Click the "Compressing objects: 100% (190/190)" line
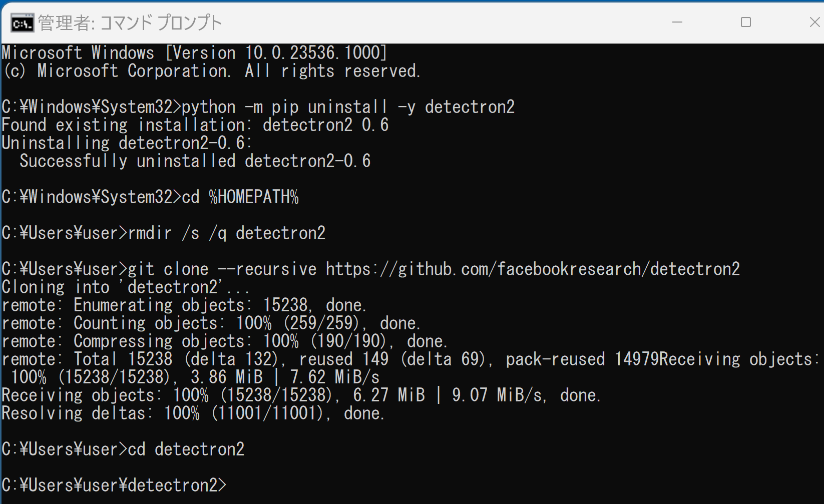The width and height of the screenshot is (824, 504). point(224,341)
